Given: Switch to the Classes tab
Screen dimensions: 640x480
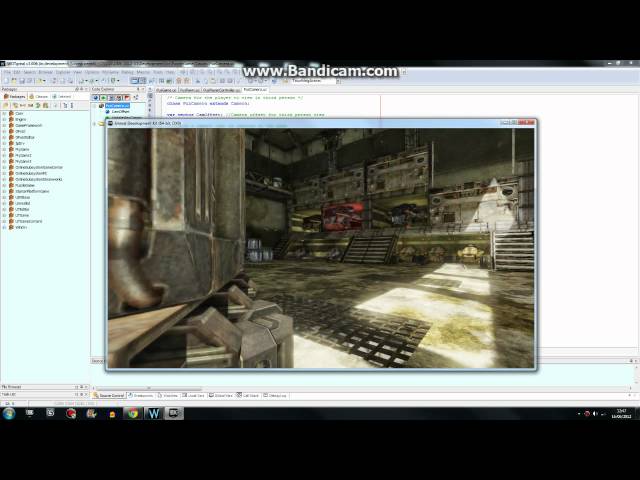Looking at the screenshot, I should coord(39,97).
